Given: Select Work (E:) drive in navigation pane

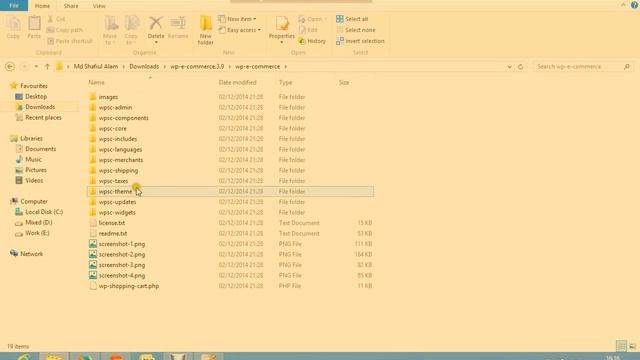Looking at the screenshot, I should [x=37, y=233].
